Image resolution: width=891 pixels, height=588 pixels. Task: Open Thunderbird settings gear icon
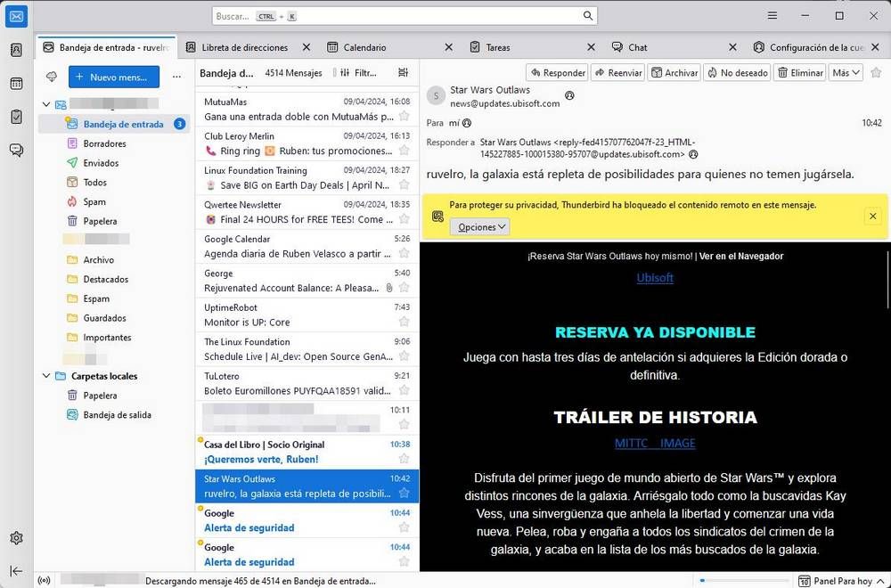[15, 538]
